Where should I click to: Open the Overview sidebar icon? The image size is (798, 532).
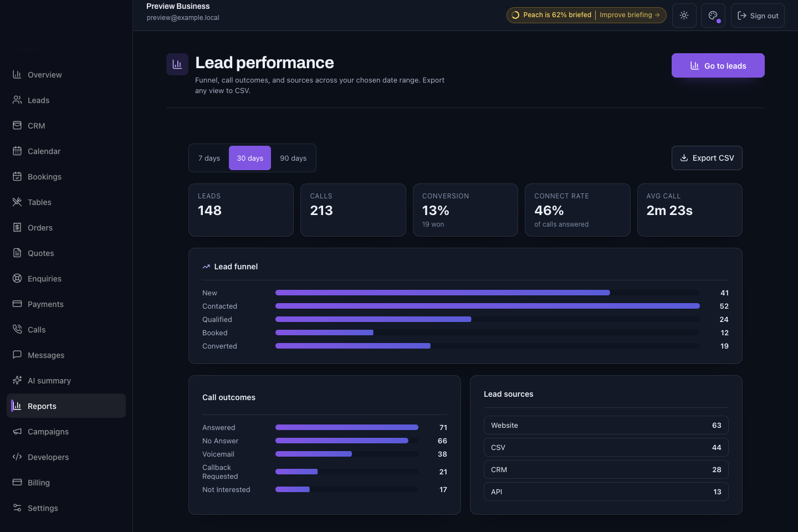pyautogui.click(x=17, y=74)
